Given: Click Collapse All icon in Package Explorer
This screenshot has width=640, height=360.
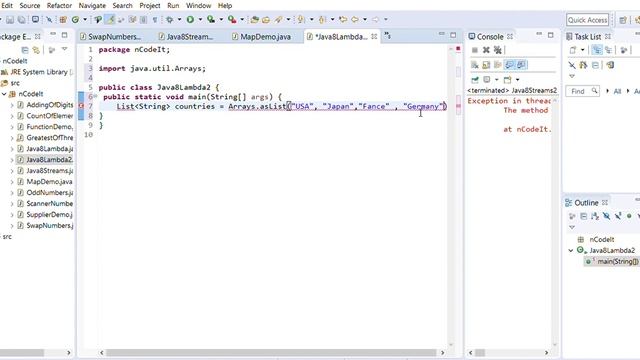Looking at the screenshot, I should tap(25, 50).
